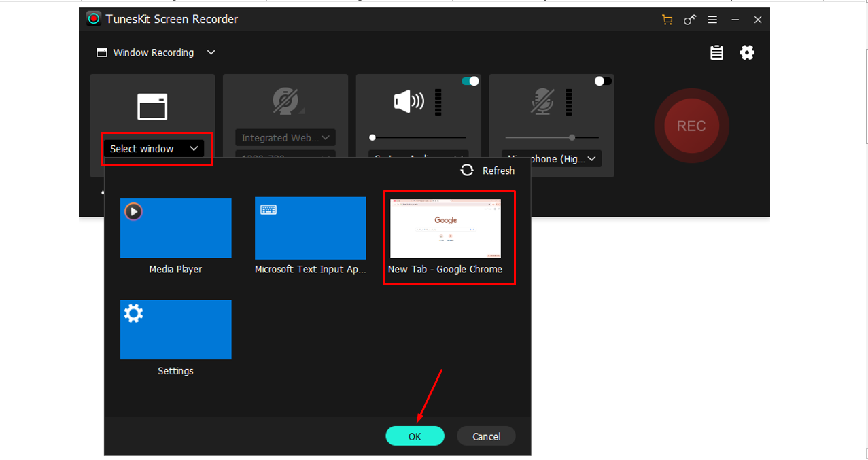Click the window capture icon
This screenshot has height=460, width=868.
click(x=152, y=105)
